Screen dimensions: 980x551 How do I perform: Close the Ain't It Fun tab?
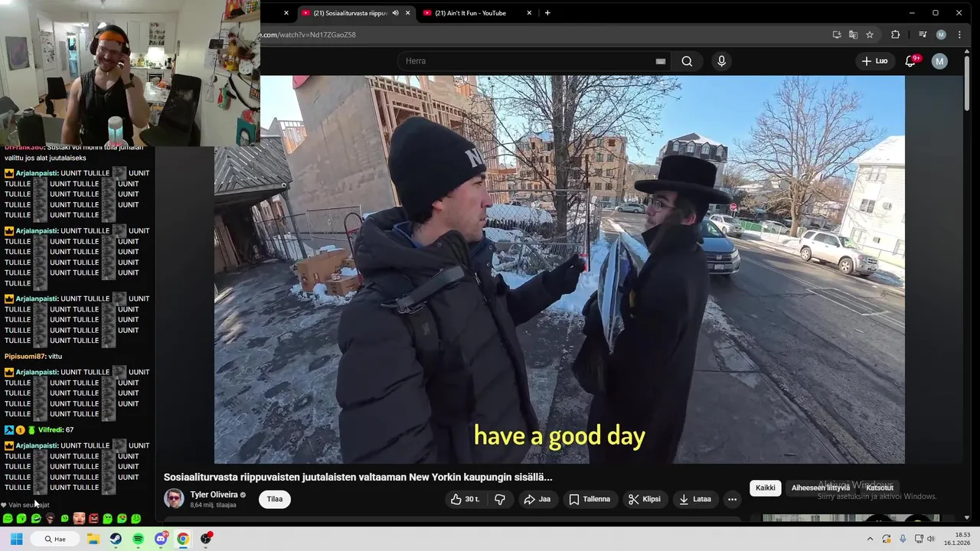[529, 13]
